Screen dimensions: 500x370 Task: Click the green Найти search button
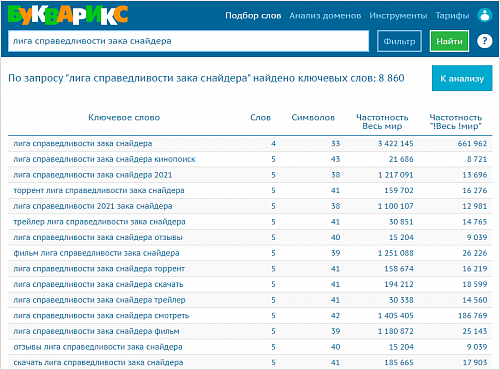coord(449,41)
